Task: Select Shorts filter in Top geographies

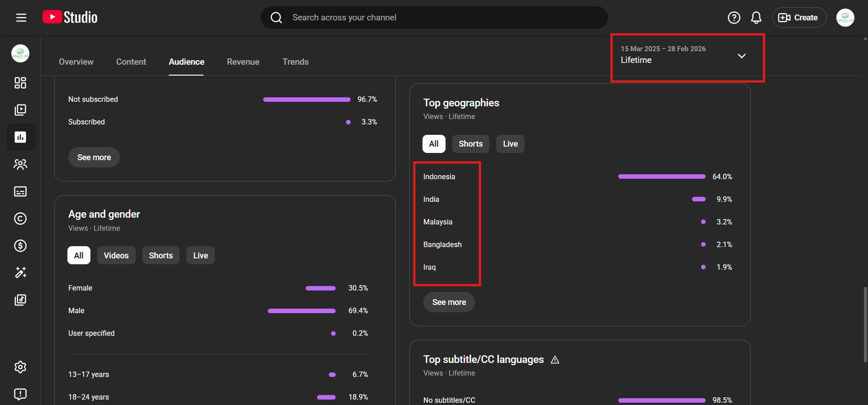Action: click(470, 144)
